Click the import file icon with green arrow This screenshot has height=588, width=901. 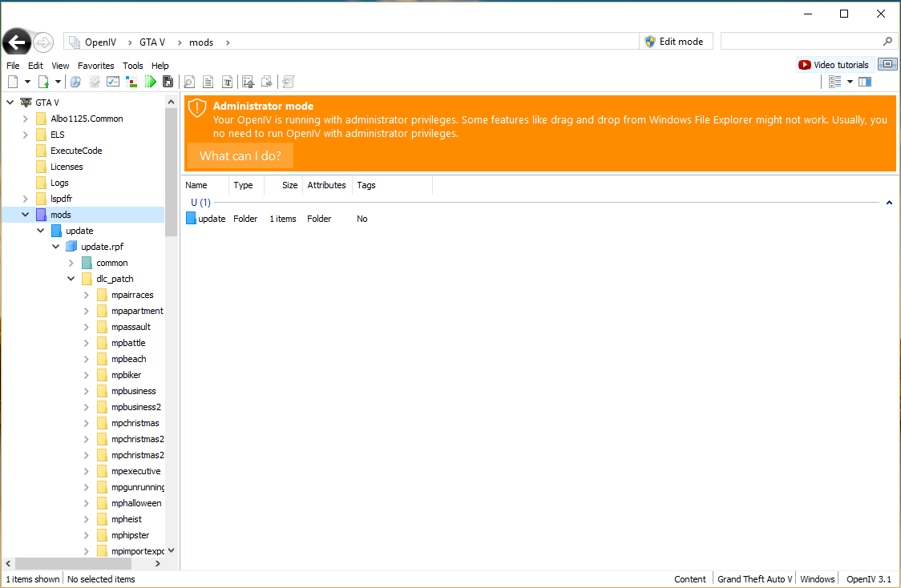point(43,83)
